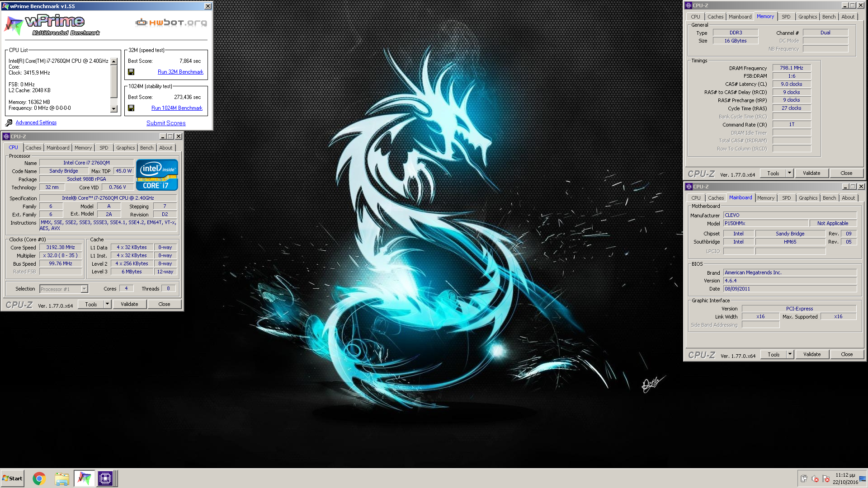Click the CPU List scrollbar up arrow

click(114, 61)
